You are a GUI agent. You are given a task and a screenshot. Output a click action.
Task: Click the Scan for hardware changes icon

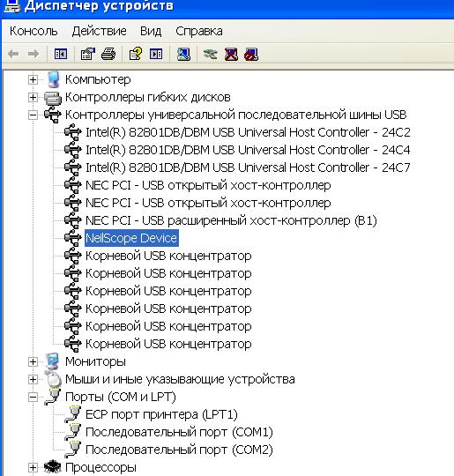pos(183,55)
